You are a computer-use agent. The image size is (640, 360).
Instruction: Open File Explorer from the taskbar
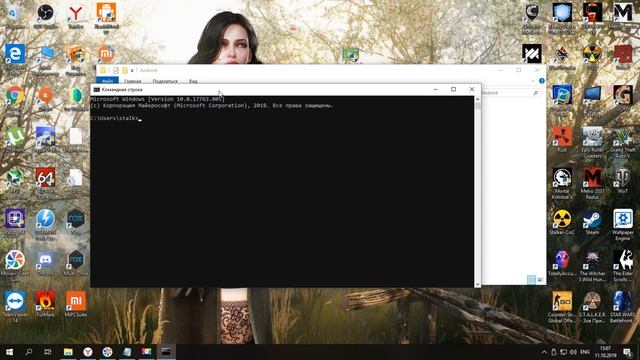[68, 352]
